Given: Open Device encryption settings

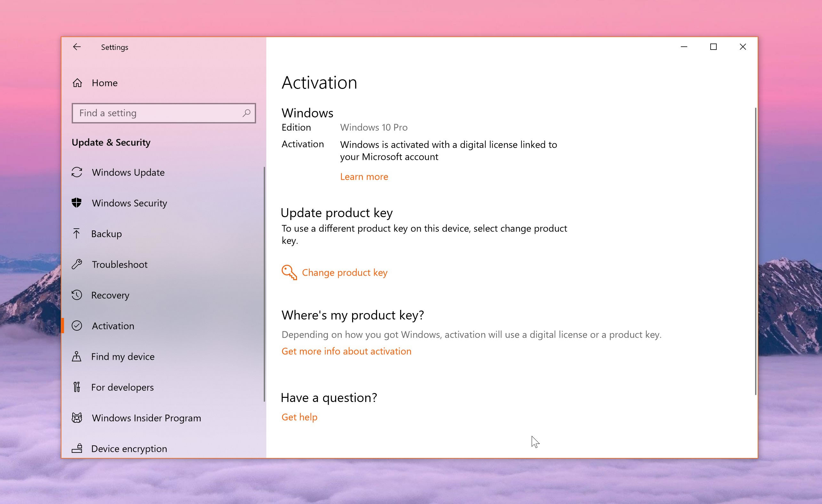Looking at the screenshot, I should pyautogui.click(x=129, y=449).
